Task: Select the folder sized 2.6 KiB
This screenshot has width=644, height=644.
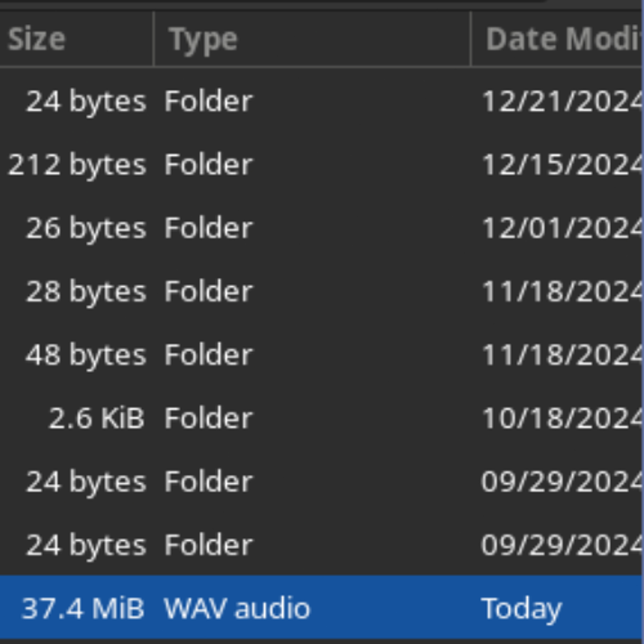Action: coord(97,418)
